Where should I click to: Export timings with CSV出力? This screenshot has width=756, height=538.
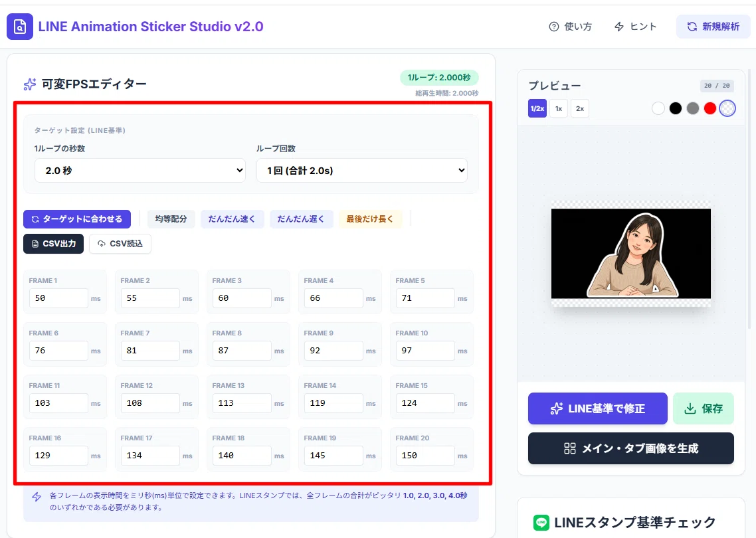(54, 244)
